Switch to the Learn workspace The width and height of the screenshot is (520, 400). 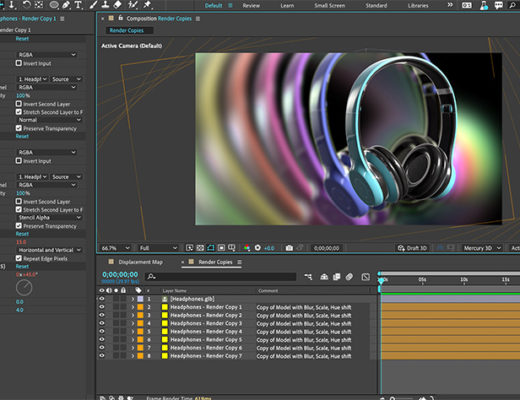(287, 5)
